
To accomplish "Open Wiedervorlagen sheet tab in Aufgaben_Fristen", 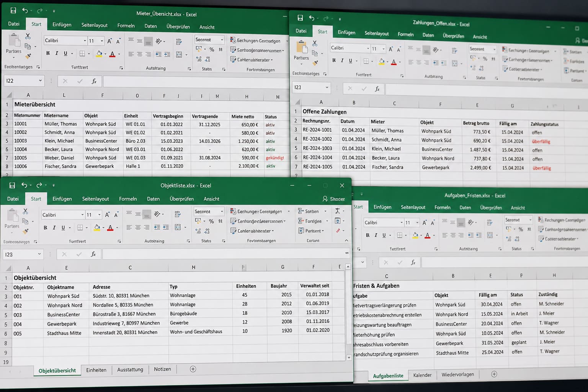I will point(457,374).
